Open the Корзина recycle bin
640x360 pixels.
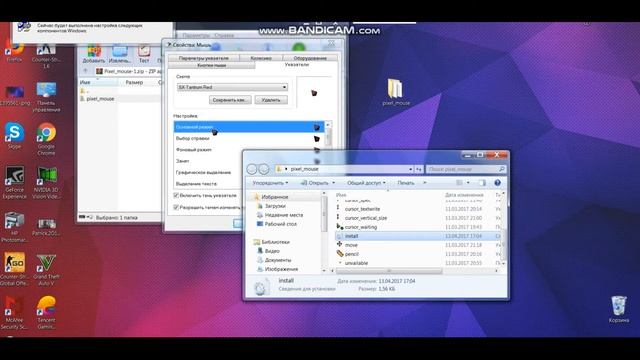[x=618, y=309]
